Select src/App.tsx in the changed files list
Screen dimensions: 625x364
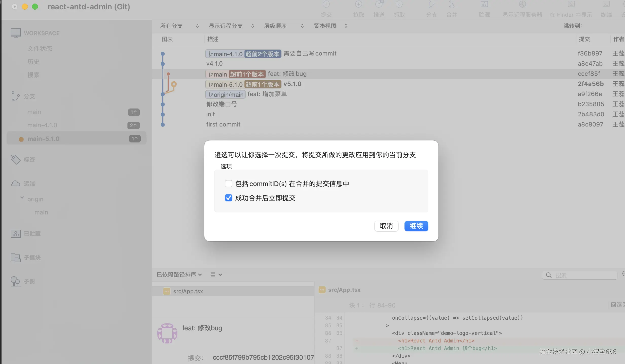[x=233, y=291]
